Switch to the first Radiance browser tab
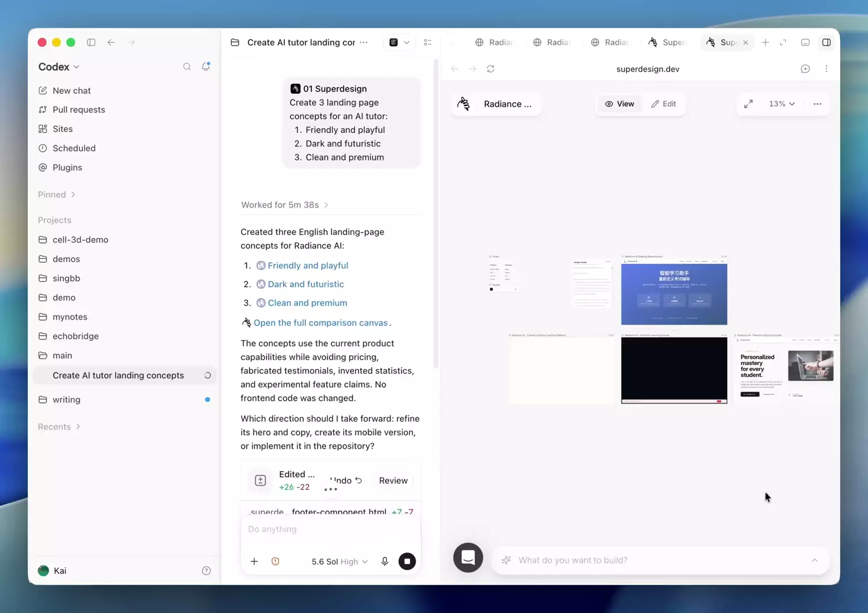 tap(494, 42)
